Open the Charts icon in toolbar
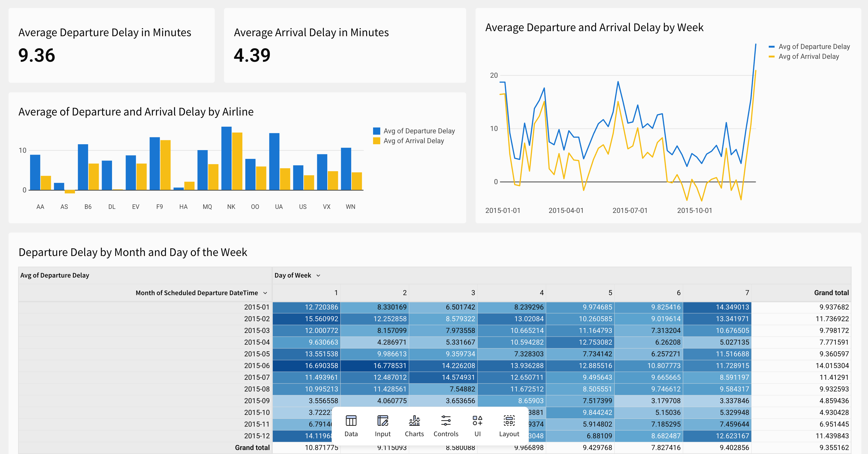The width and height of the screenshot is (868, 454). (x=414, y=421)
